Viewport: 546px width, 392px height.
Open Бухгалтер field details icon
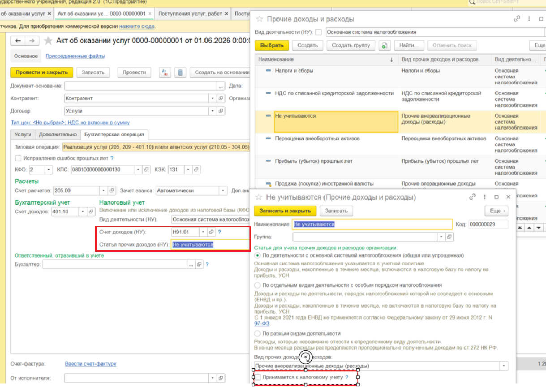[199, 264]
